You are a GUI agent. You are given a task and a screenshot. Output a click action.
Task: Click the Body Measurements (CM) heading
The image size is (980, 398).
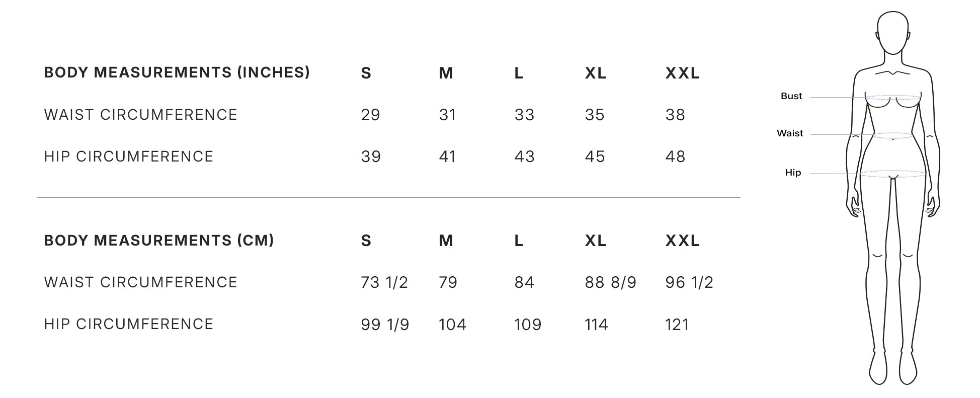coord(158,241)
